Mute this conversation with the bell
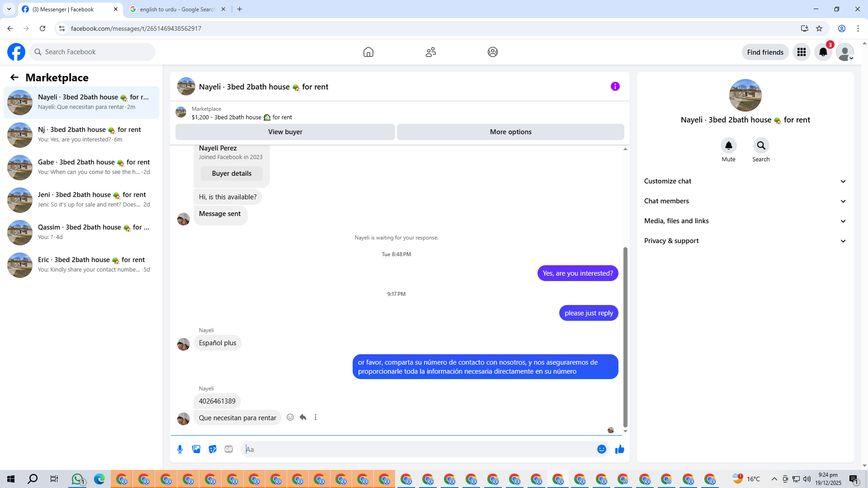The width and height of the screenshot is (868, 488). pyautogui.click(x=728, y=145)
